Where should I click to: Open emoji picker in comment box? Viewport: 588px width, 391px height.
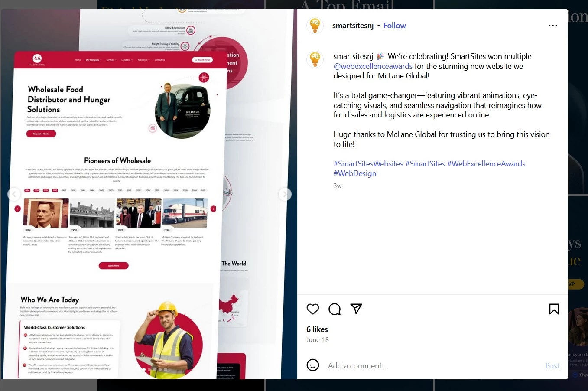tap(313, 365)
